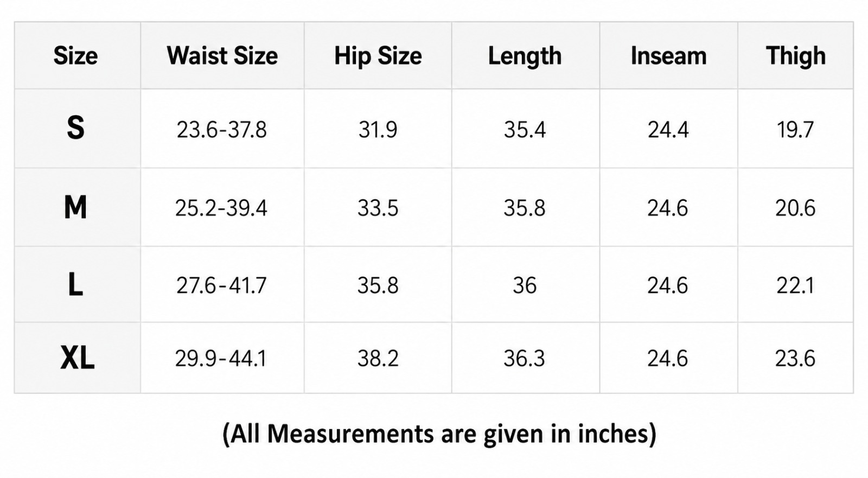Select the XL size row label
Viewport: 868px width, 478px height.
(77, 358)
